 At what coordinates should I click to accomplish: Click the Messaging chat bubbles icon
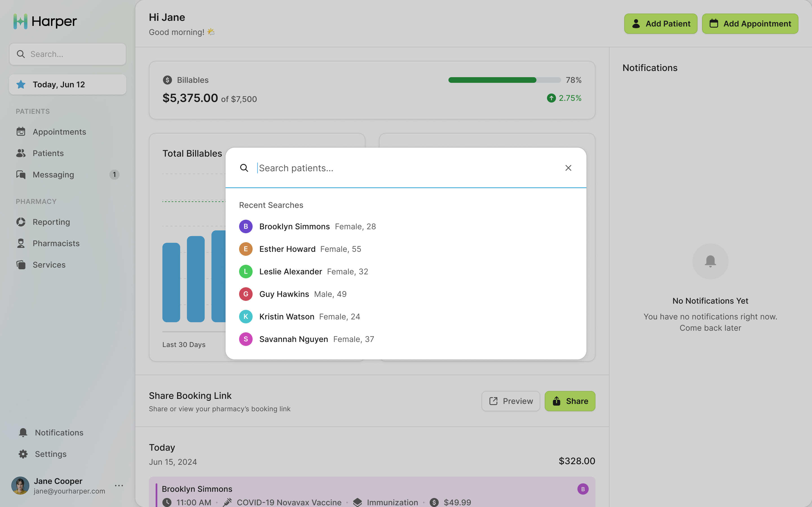pos(21,175)
